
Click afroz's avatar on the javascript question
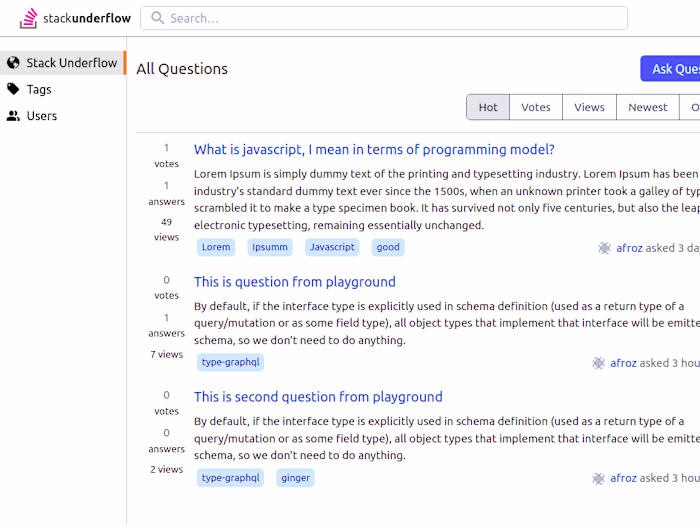point(604,248)
